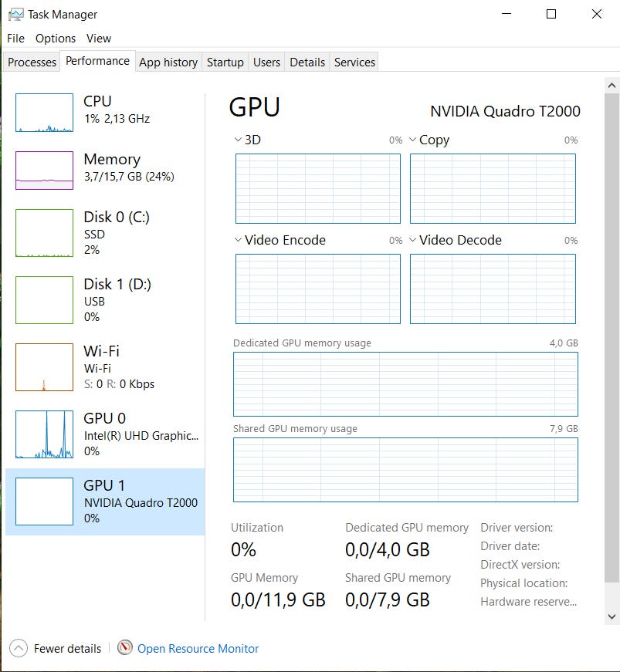The height and width of the screenshot is (672, 620).
Task: Open the Video Decode graph dropdown
Action: click(413, 241)
